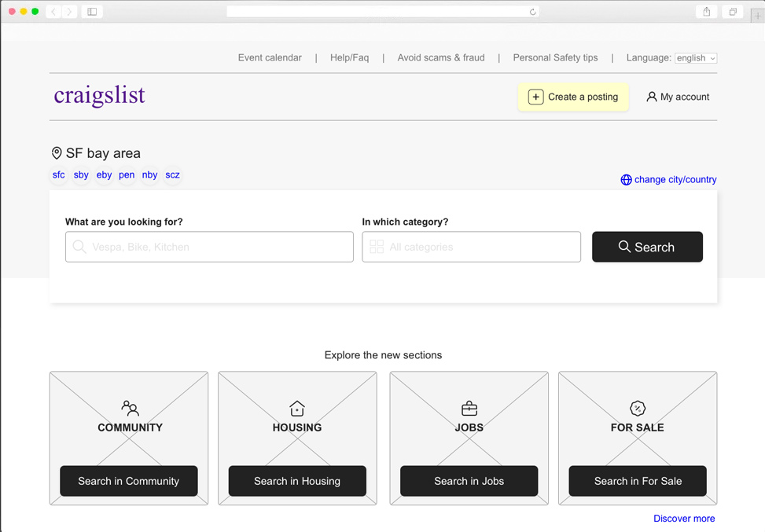Click the location pin icon beside SF bay area
This screenshot has width=765, height=532.
(x=57, y=153)
